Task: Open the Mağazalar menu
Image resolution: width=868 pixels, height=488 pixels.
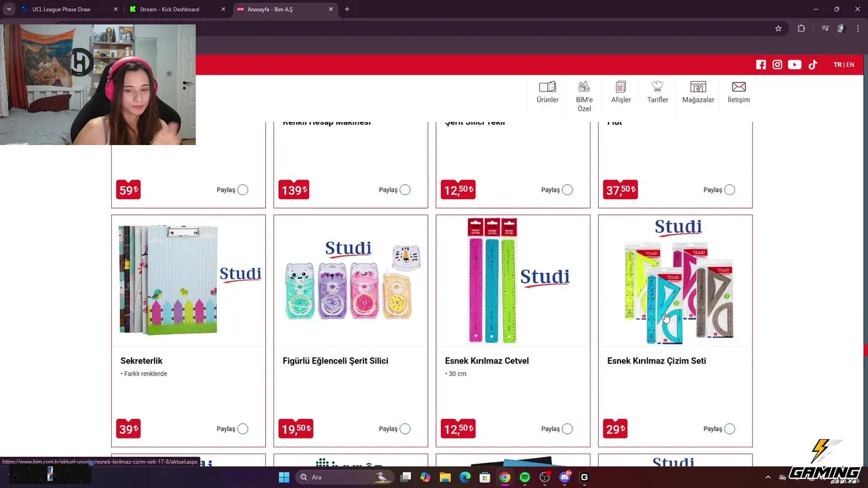Action: click(698, 92)
